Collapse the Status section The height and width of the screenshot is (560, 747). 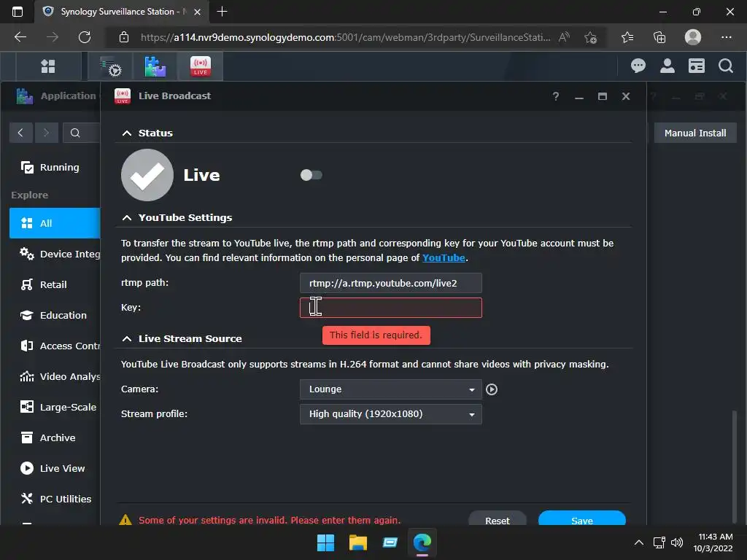126,133
